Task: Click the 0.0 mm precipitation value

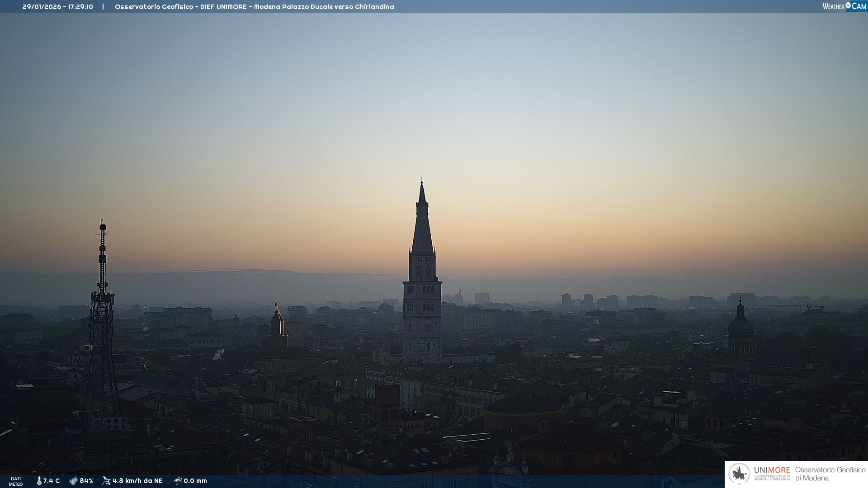Action: (195, 481)
